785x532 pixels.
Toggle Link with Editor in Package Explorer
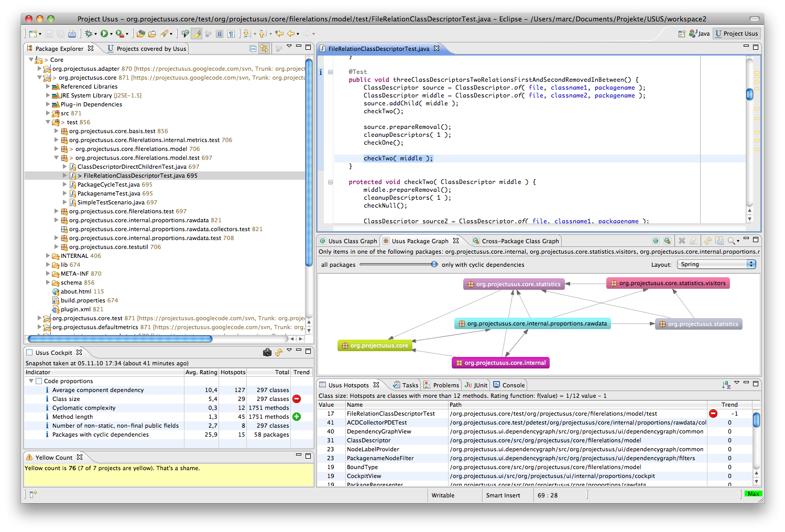point(264,48)
